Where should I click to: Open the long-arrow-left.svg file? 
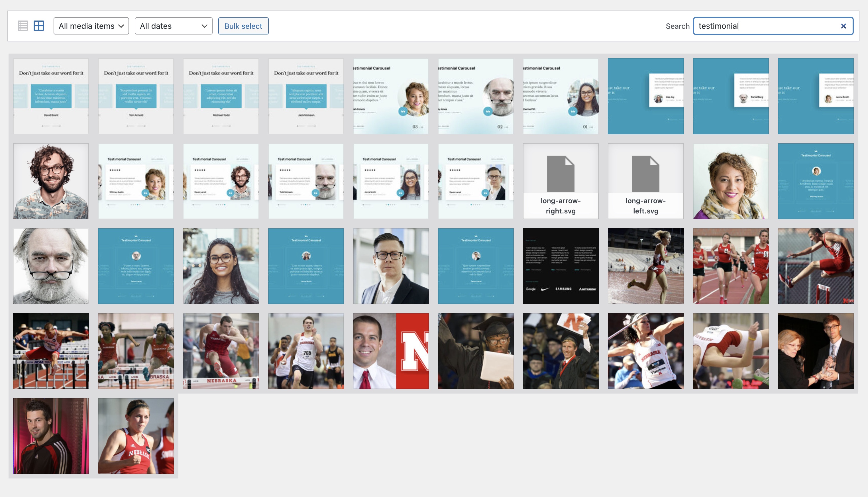pos(645,181)
